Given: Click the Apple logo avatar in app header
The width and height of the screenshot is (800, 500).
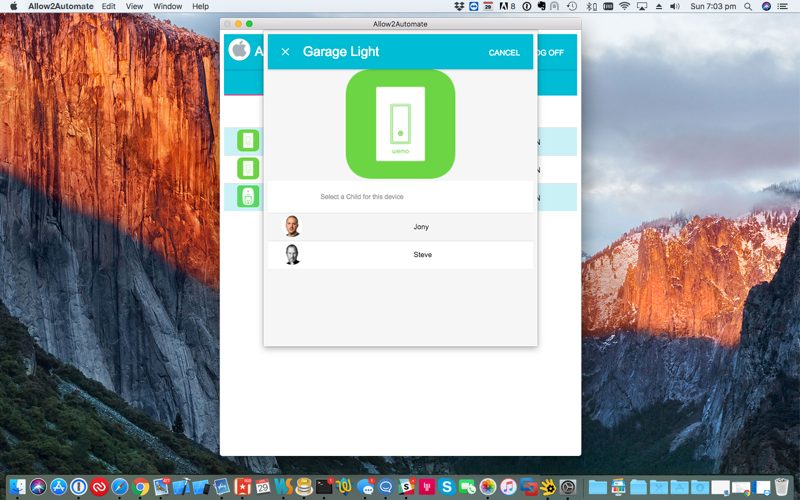Looking at the screenshot, I should point(239,50).
